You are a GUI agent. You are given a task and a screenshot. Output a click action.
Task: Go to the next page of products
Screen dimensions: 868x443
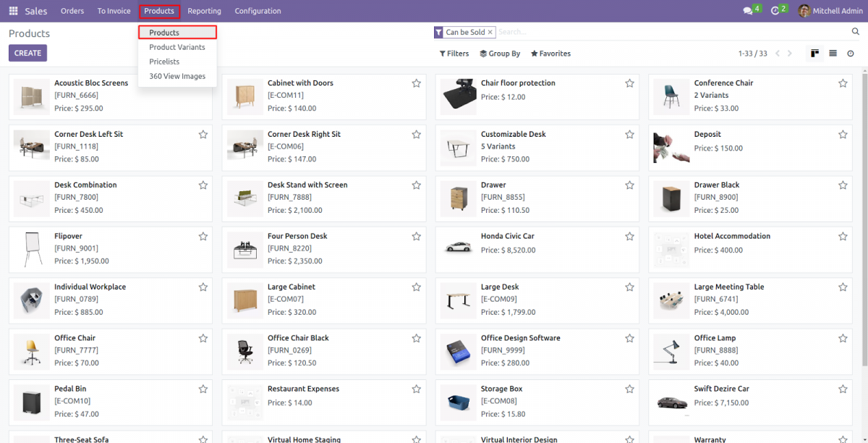790,52
